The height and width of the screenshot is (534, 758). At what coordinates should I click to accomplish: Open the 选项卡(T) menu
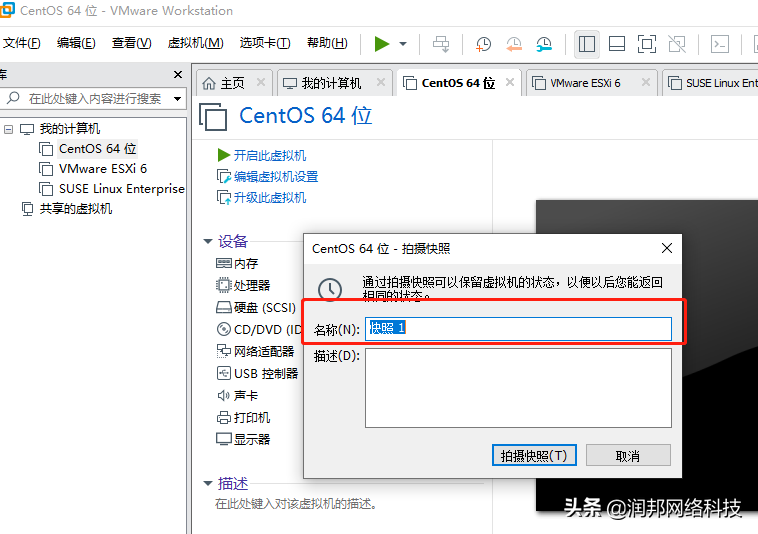click(x=265, y=43)
